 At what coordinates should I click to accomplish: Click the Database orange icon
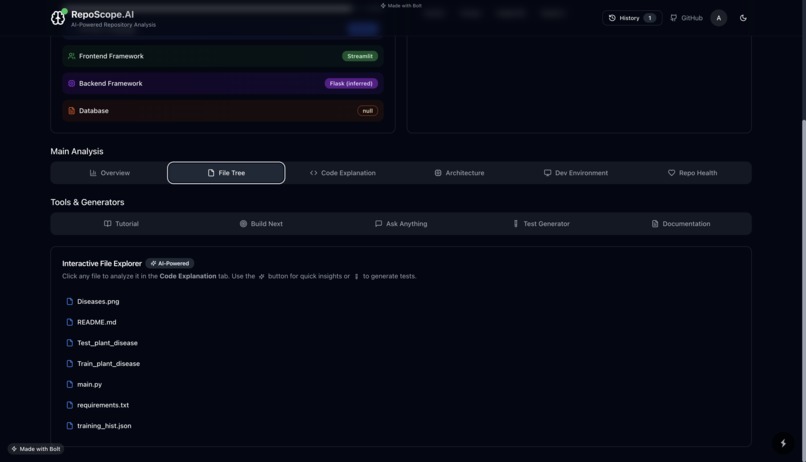(71, 110)
